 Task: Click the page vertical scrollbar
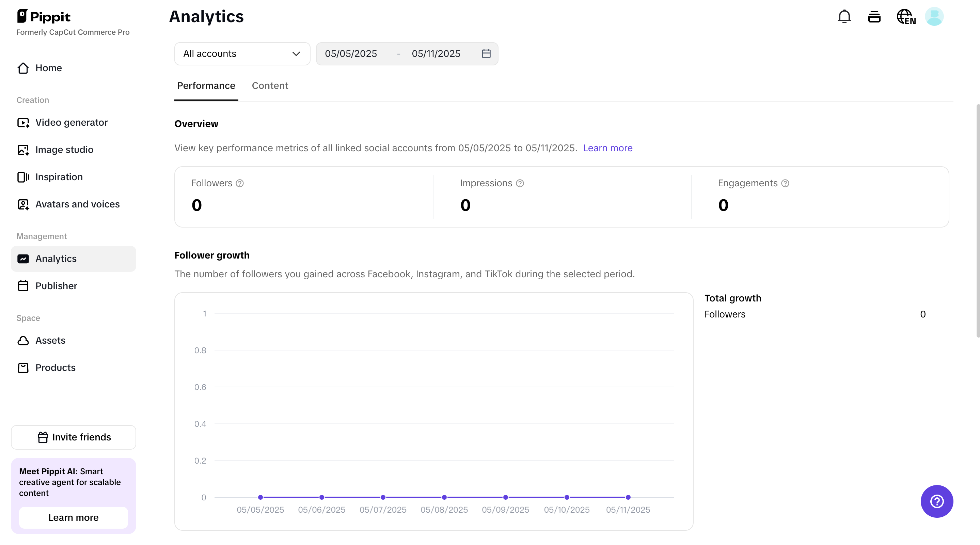977,221
